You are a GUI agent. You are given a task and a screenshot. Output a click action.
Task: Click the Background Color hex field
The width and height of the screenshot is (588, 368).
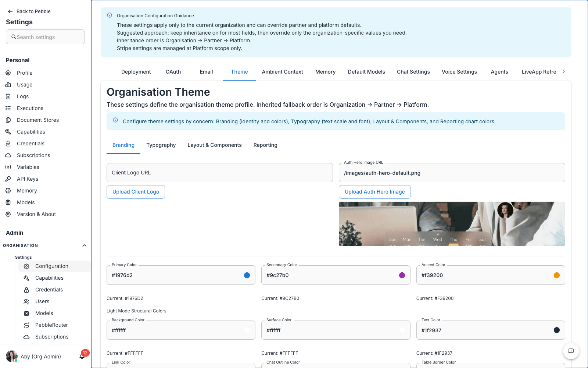tap(181, 330)
